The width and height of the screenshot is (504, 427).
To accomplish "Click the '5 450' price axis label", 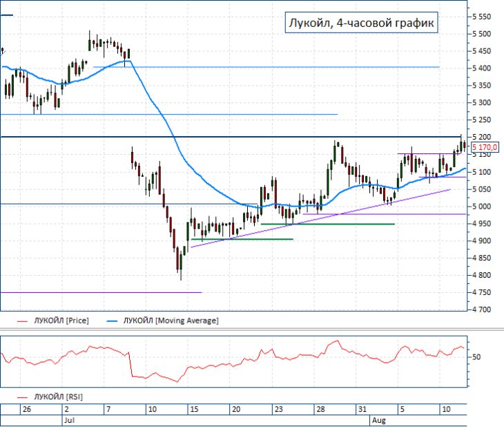I will point(481,51).
